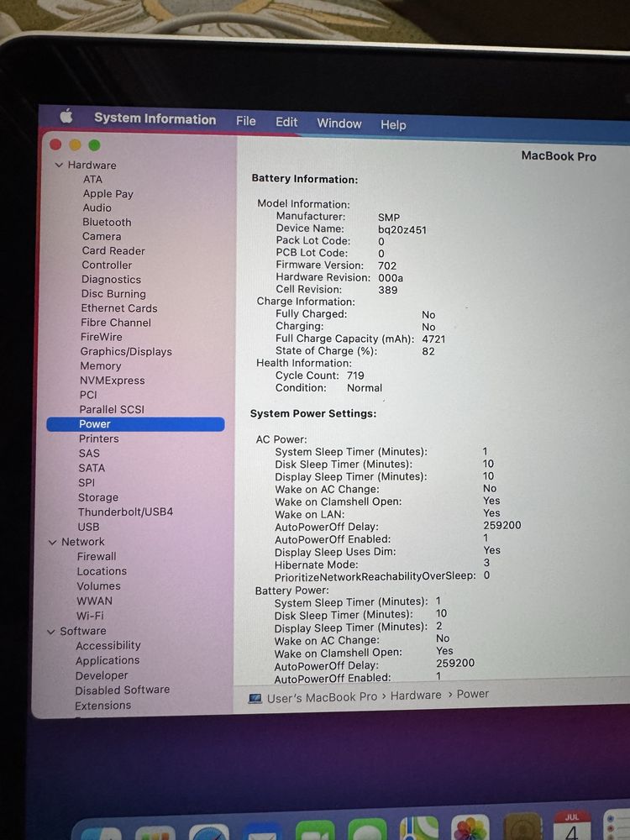The width and height of the screenshot is (630, 840).
Task: Select PCI in the sidebar
Action: [88, 395]
